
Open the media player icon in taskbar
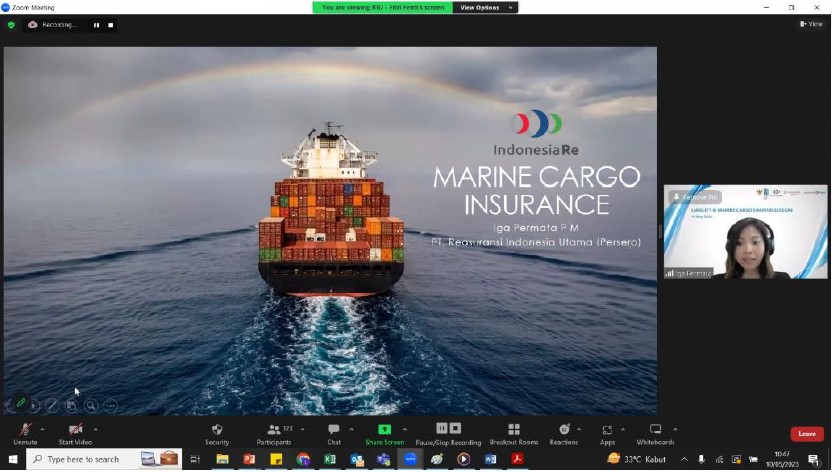(x=464, y=459)
